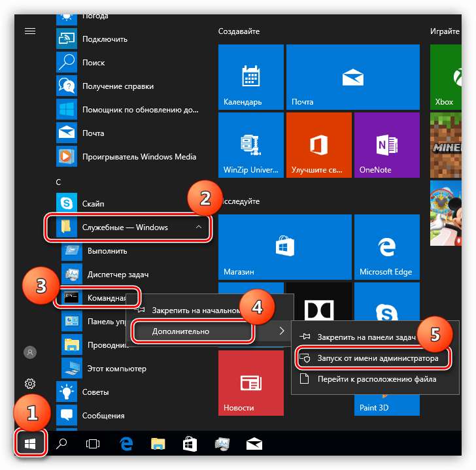Open the Start button in taskbar
This screenshot has height=470, width=476.
click(x=30, y=444)
